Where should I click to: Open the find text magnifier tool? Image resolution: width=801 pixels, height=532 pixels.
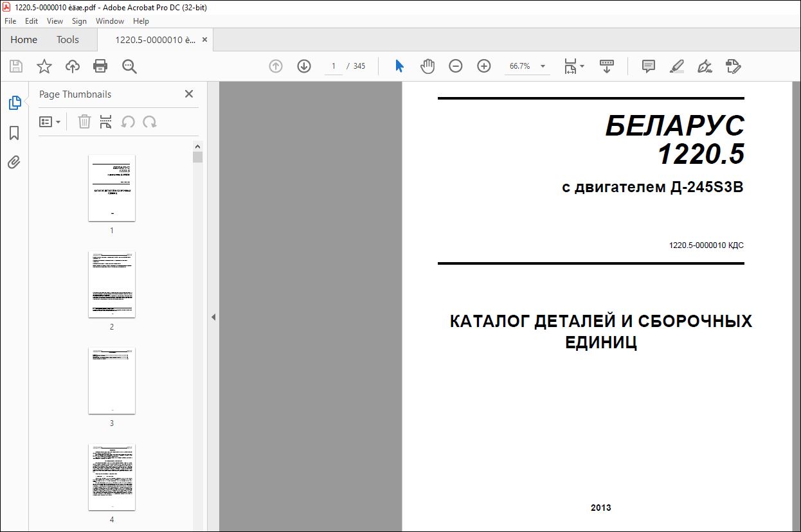click(x=130, y=66)
